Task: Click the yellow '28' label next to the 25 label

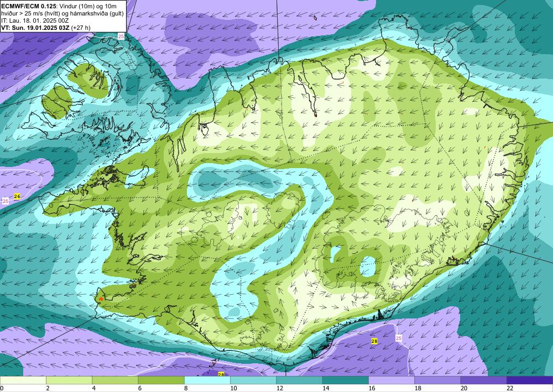Action: click(x=374, y=341)
